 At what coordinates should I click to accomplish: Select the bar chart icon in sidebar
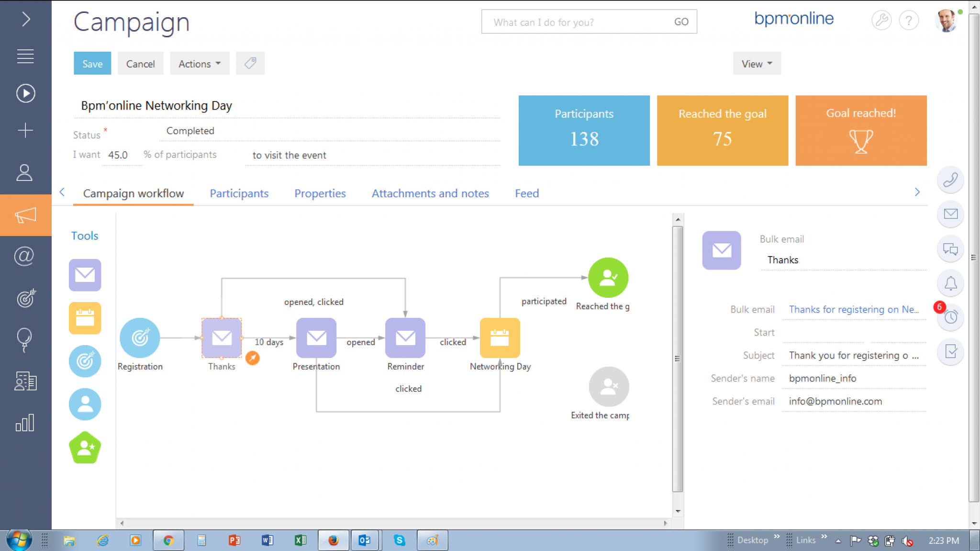click(25, 423)
